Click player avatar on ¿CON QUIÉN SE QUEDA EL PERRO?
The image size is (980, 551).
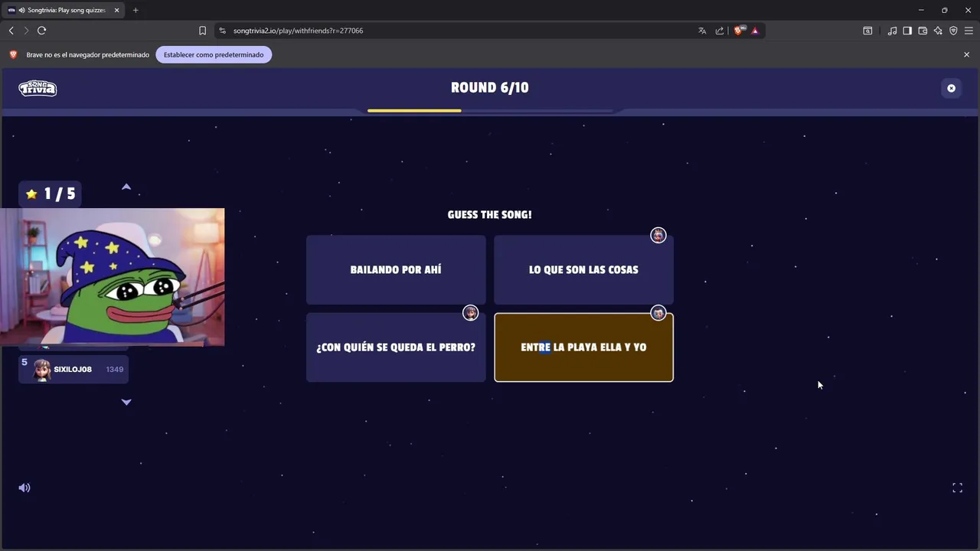[470, 313]
